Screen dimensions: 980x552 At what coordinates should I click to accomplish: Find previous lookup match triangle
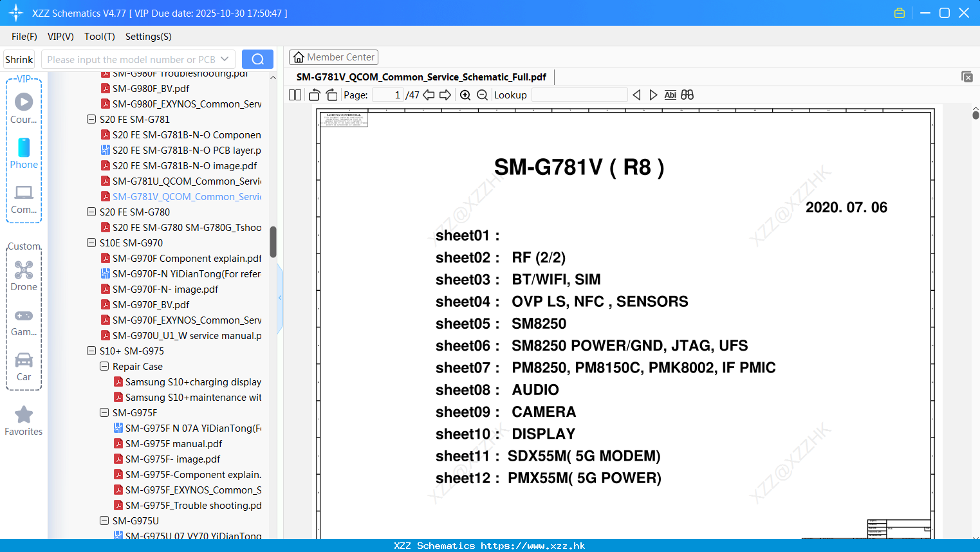tap(636, 95)
